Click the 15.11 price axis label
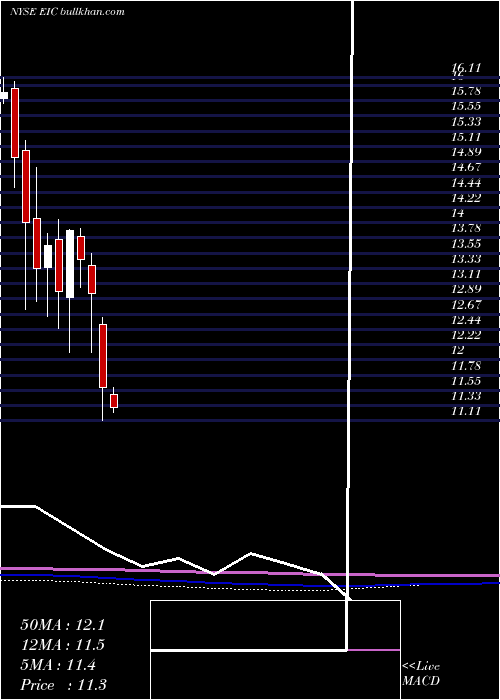The height and width of the screenshot is (700, 500). click(x=466, y=137)
